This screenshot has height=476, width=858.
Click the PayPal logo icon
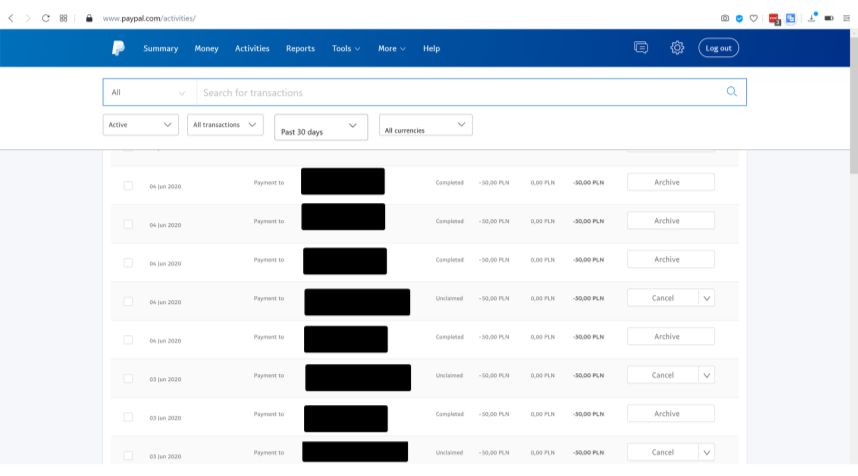pyautogui.click(x=118, y=48)
